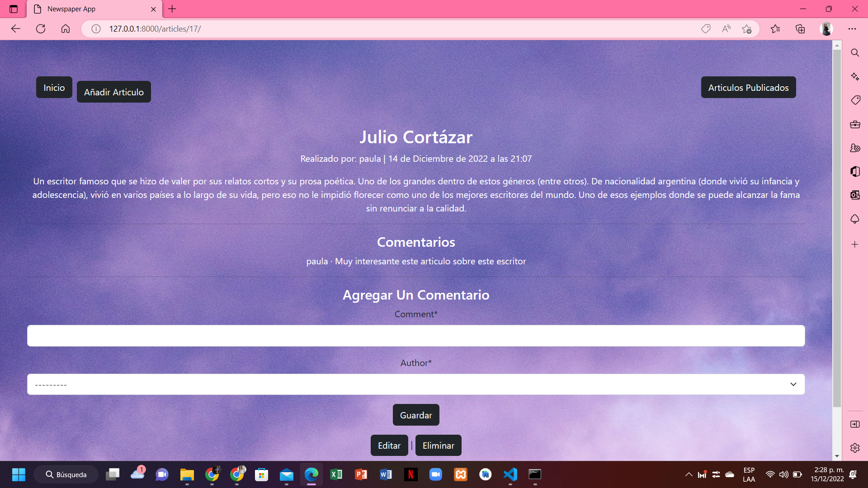Image resolution: width=868 pixels, height=488 pixels.
Task: Click the browser refresh icon
Action: click(x=41, y=29)
